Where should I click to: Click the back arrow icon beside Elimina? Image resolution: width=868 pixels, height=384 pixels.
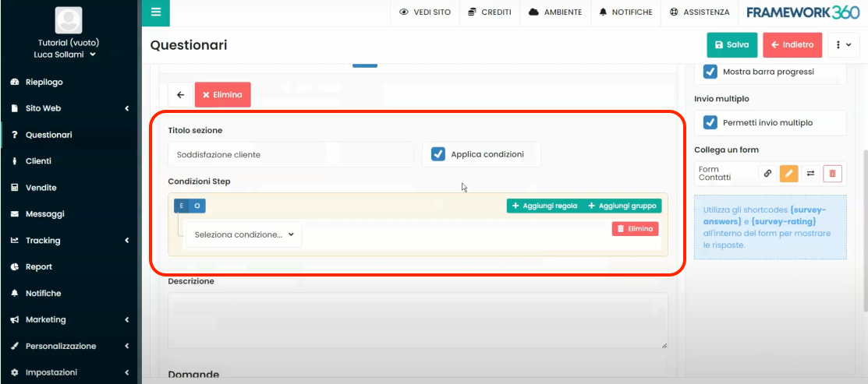(180, 95)
